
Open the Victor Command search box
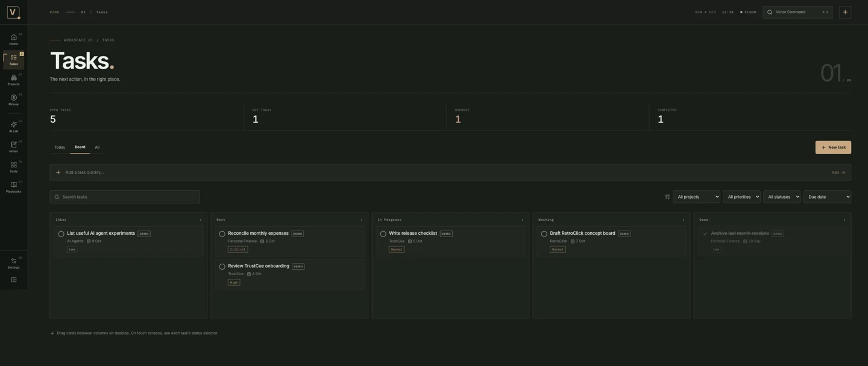click(797, 12)
